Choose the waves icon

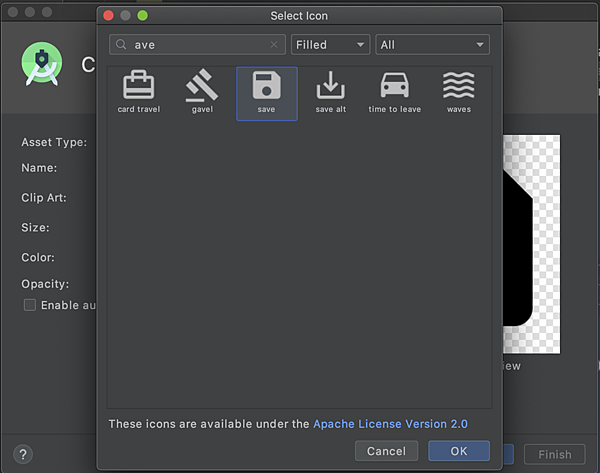click(x=458, y=93)
